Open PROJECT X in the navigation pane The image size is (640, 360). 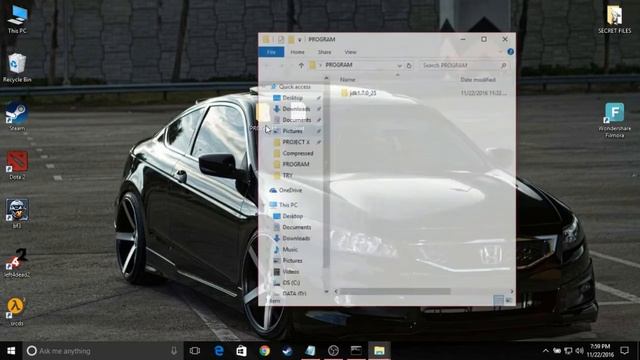click(x=296, y=142)
